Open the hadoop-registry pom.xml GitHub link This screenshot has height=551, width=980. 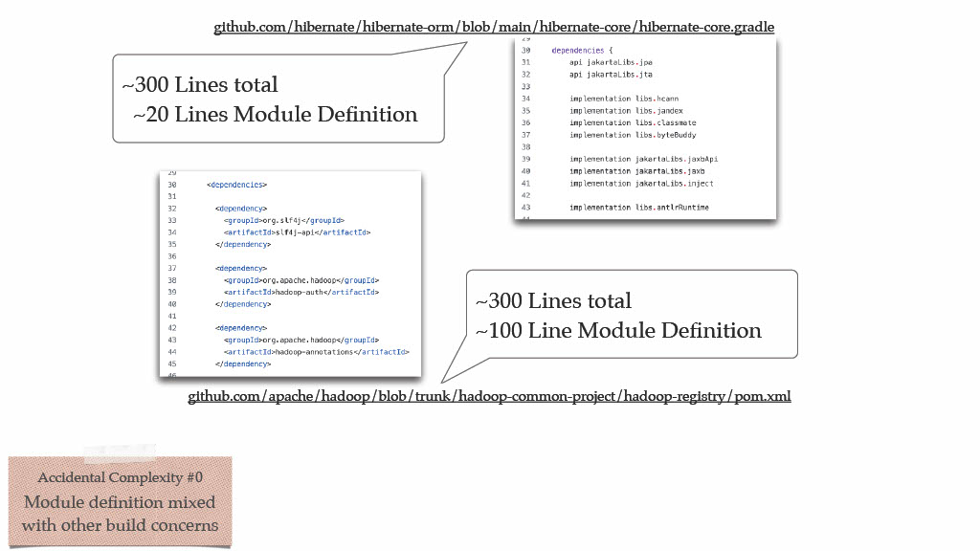pos(489,396)
